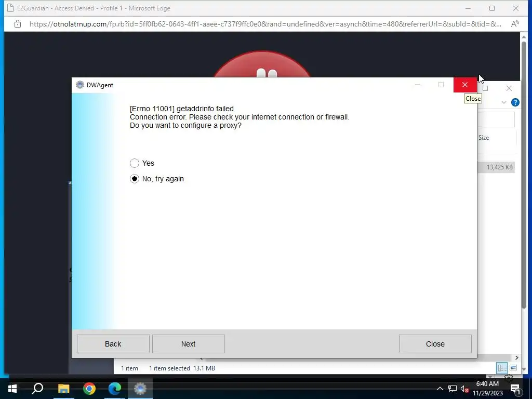Click the network icon in system tray
The image size is (532, 399).
click(453, 389)
